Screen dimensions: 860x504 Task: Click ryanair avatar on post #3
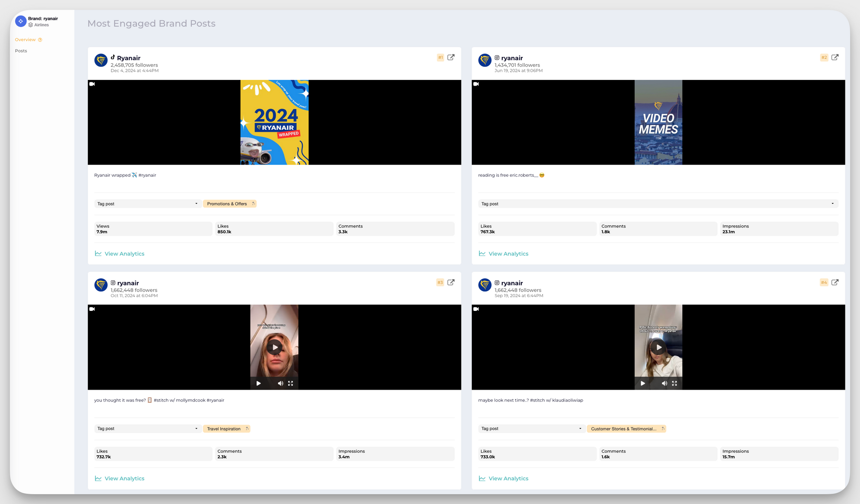[x=101, y=285]
